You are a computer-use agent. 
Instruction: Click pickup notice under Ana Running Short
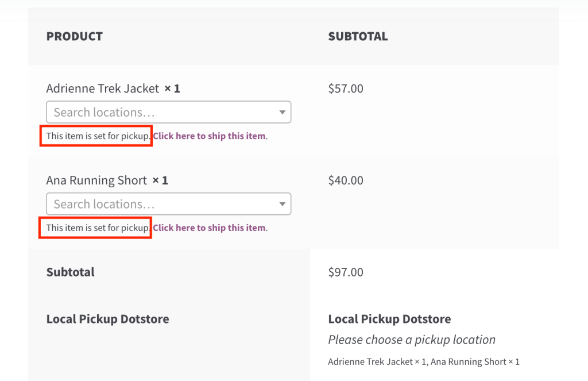pyautogui.click(x=98, y=228)
